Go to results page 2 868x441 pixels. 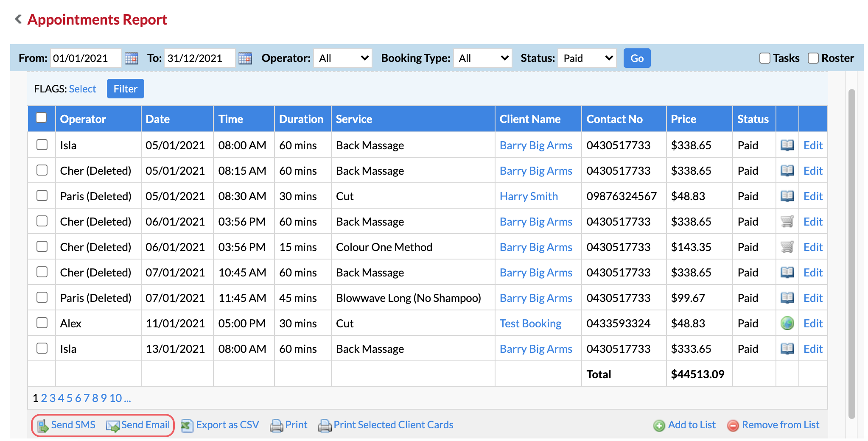[44, 398]
